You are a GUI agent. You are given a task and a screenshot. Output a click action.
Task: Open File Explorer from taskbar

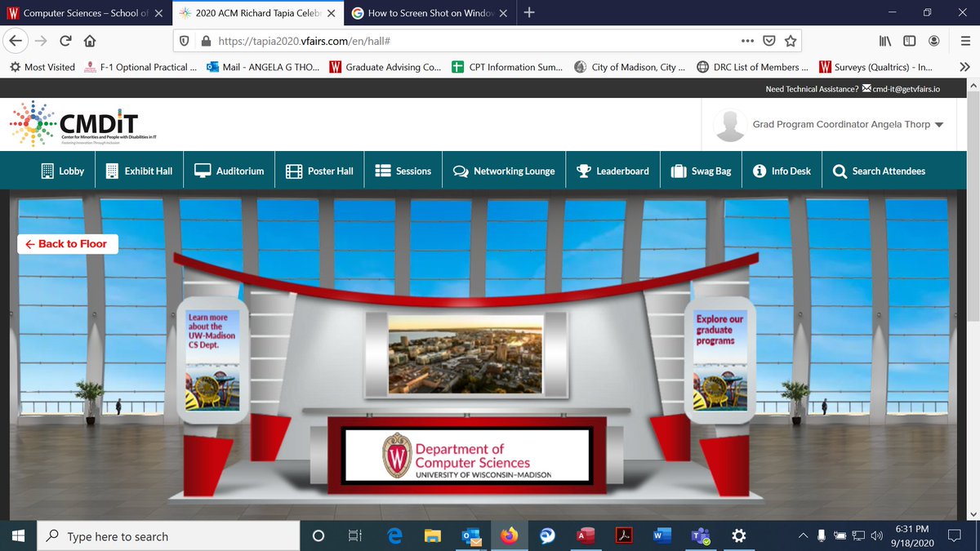[434, 536]
